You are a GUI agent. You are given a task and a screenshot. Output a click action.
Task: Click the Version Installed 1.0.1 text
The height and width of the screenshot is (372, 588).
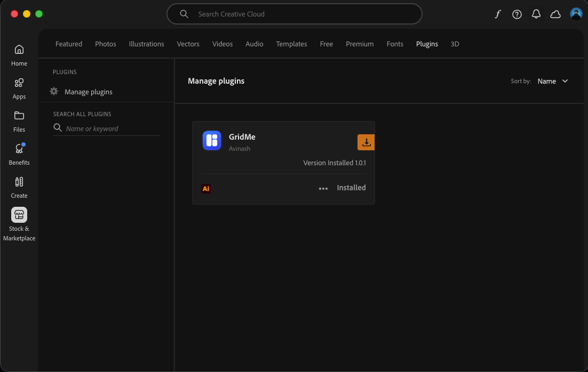tap(335, 163)
